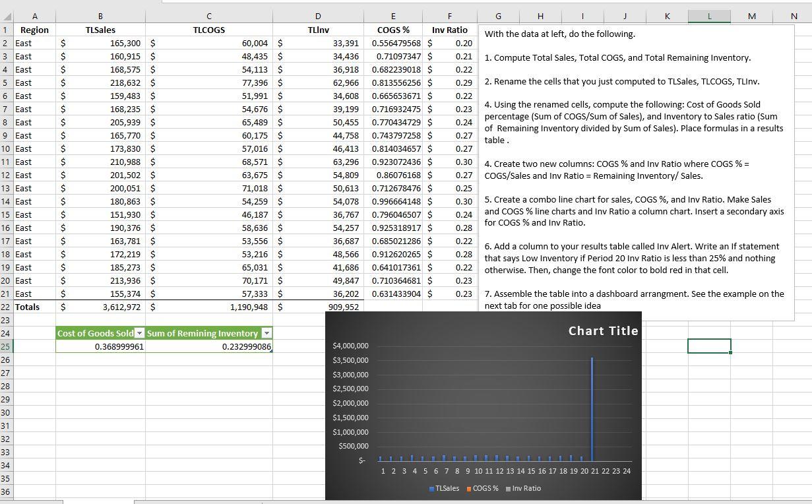
Task: Select column B header labeled TLSales data
Action: click(100, 16)
